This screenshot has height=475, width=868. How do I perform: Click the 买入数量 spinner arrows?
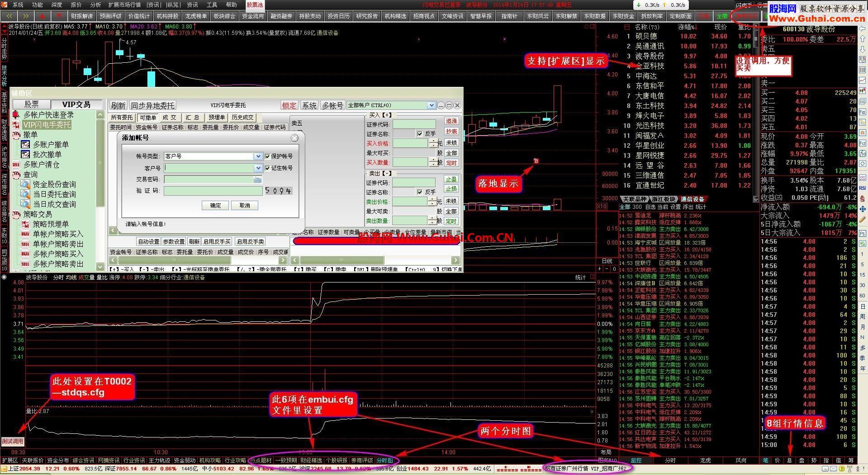[433, 162]
